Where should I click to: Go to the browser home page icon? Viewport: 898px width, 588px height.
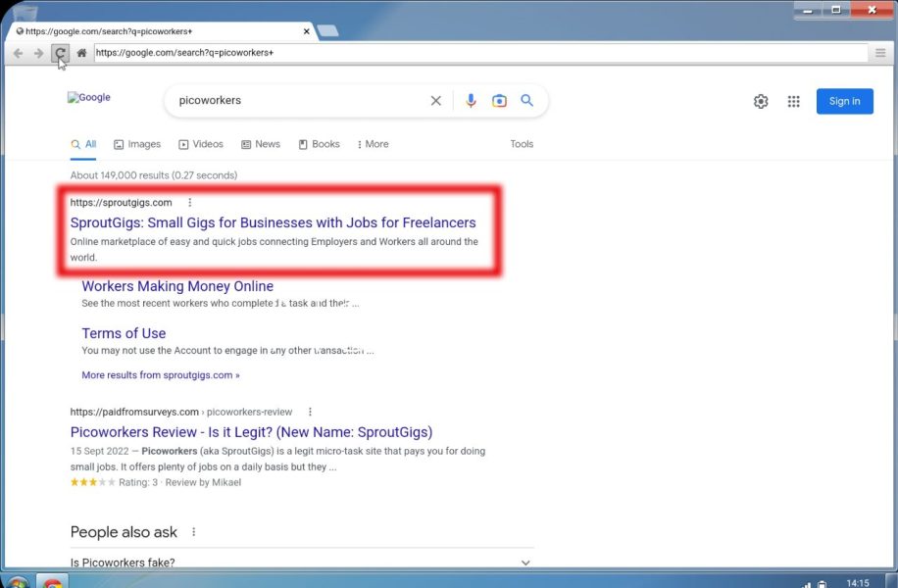[x=81, y=53]
